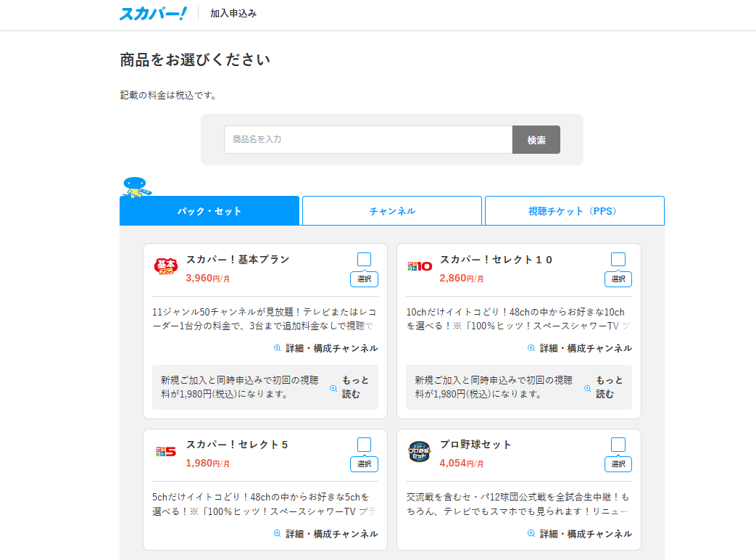Click the 5chだけイイトコどり description text
Screen dimensions: 756x560
pyautogui.click(x=265, y=504)
